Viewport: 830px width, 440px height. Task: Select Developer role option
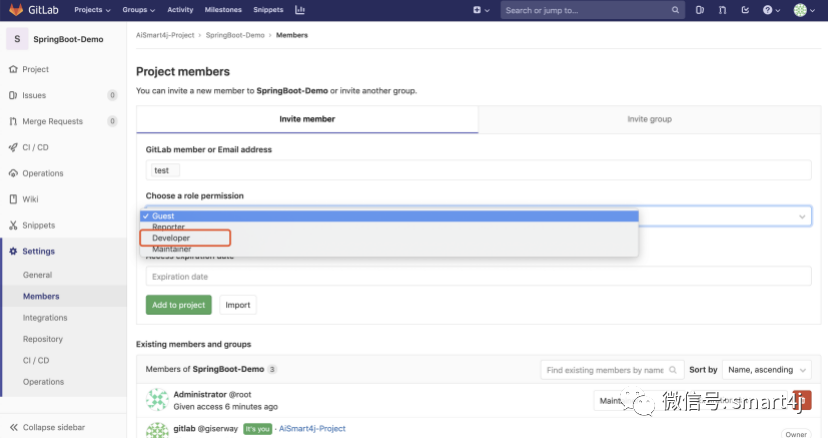[x=389, y=238]
